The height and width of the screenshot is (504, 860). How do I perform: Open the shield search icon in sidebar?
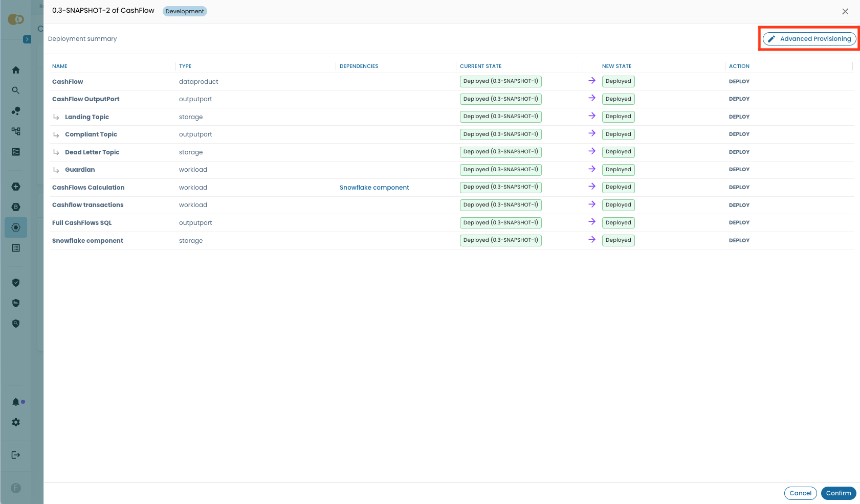tap(16, 324)
